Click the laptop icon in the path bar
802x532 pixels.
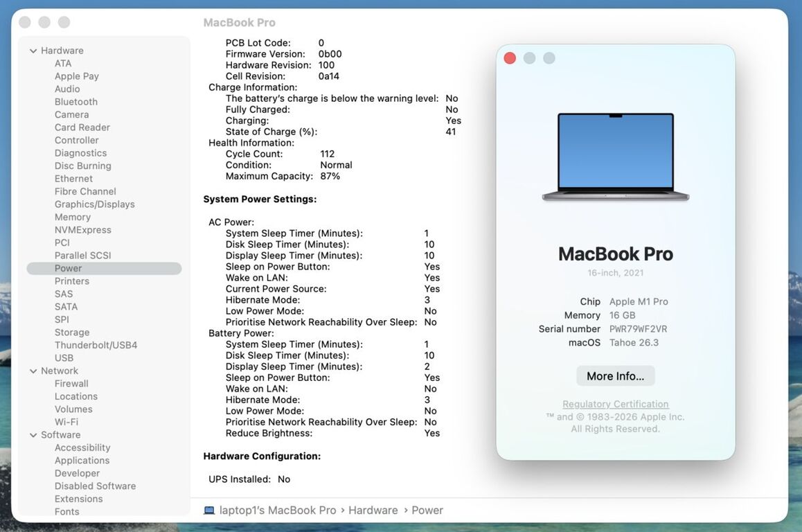(x=209, y=510)
